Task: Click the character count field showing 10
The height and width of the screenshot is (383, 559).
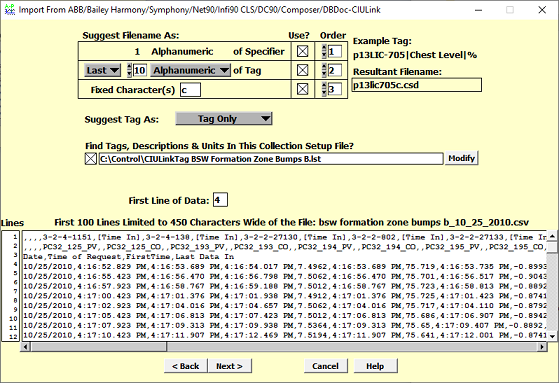Action: [139, 70]
